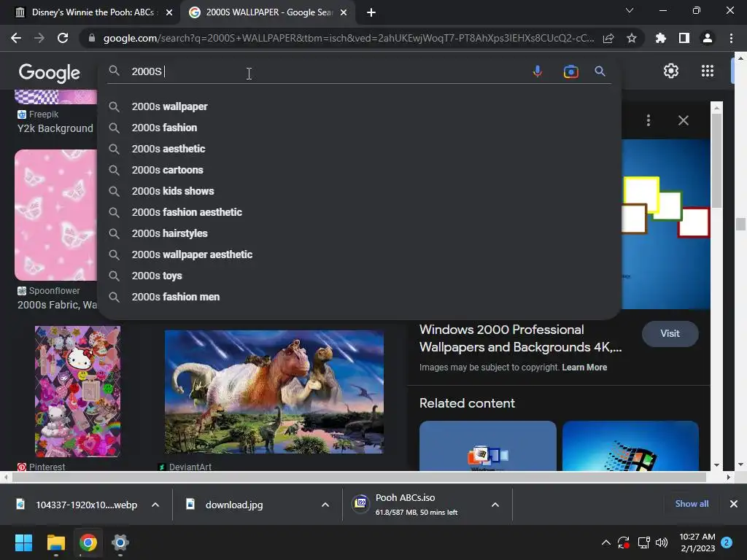Open the Chrome side panel
The height and width of the screenshot is (560, 747).
pyautogui.click(x=684, y=38)
